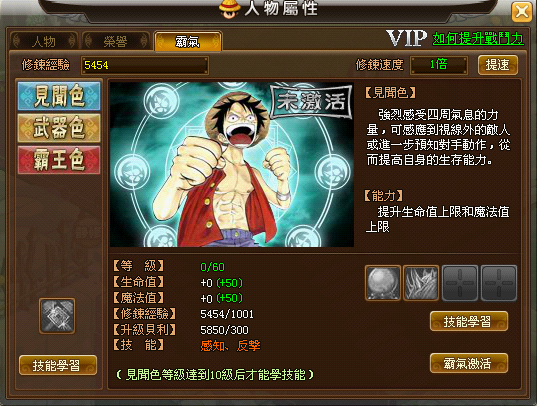Click the 修鍊經驗 field showing 5454
The width and height of the screenshot is (538, 407).
144,65
